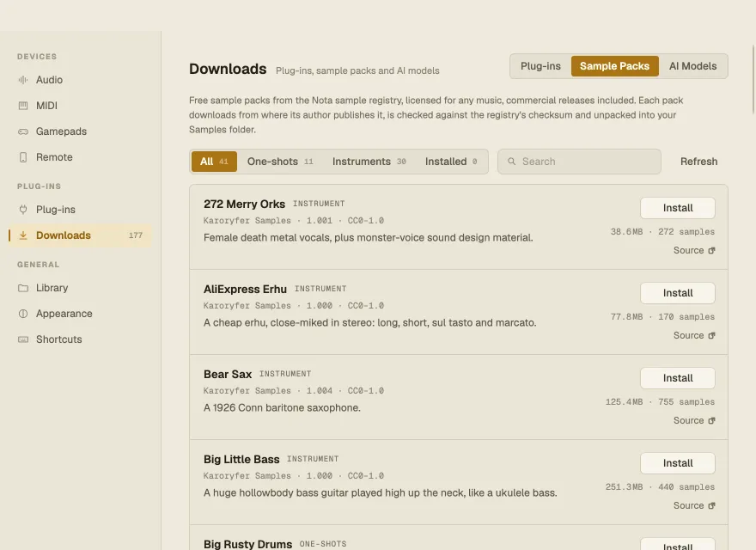Filter by Instruments packs
This screenshot has width=756, height=550.
pos(369,162)
